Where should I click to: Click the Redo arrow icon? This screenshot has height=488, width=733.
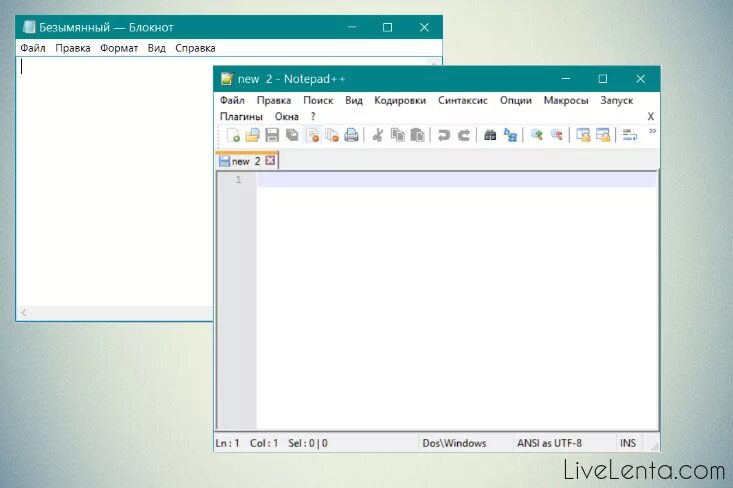464,135
